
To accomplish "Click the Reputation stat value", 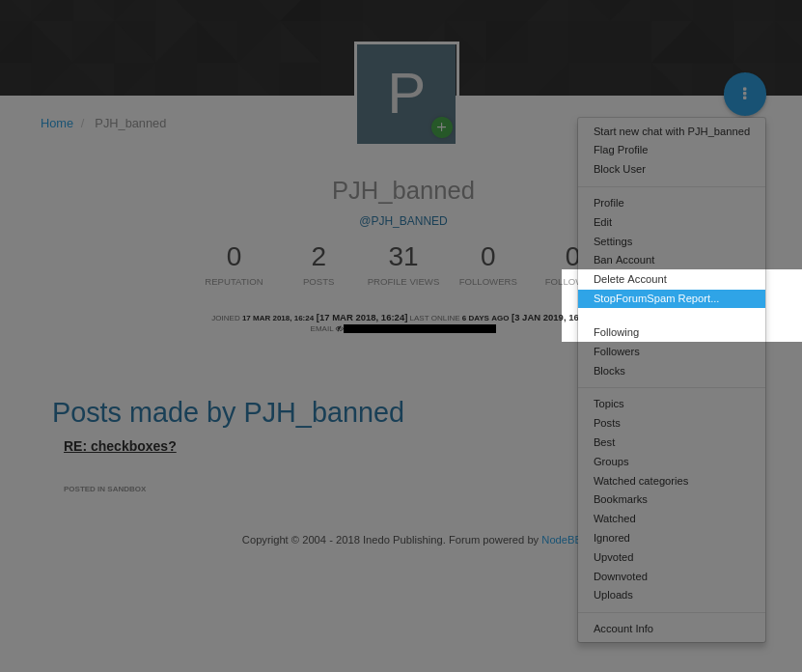I will [234, 257].
